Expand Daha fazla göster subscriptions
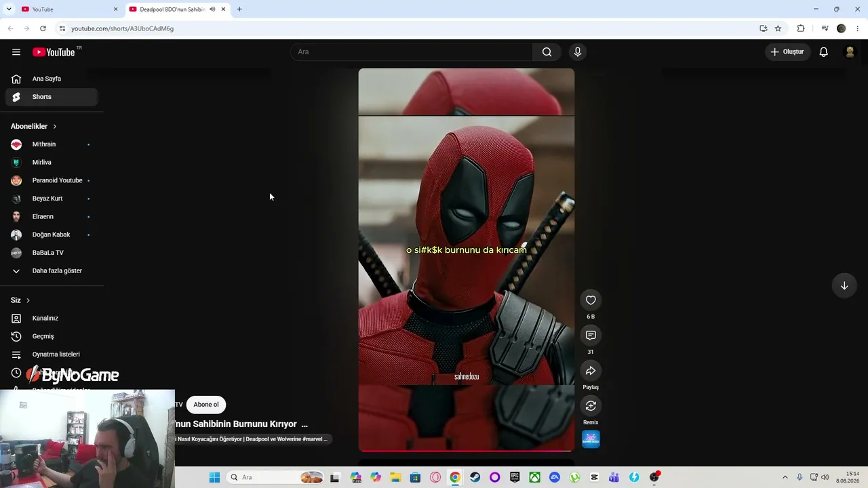868x488 pixels. pyautogui.click(x=52, y=271)
